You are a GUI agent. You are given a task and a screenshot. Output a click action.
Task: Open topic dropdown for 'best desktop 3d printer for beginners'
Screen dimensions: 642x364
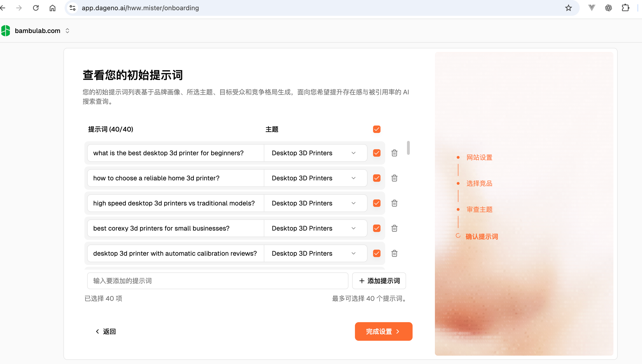point(315,153)
